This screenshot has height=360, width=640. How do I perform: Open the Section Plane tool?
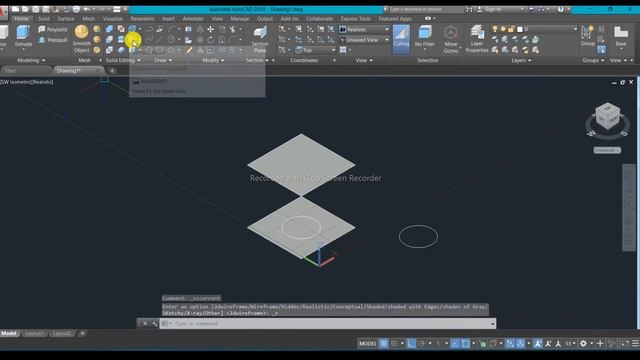[260, 39]
